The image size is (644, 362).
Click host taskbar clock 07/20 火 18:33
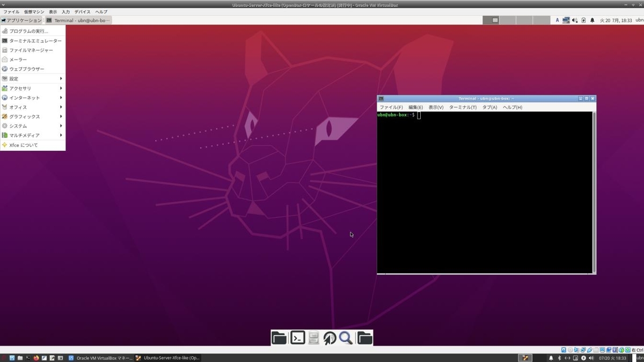612,358
